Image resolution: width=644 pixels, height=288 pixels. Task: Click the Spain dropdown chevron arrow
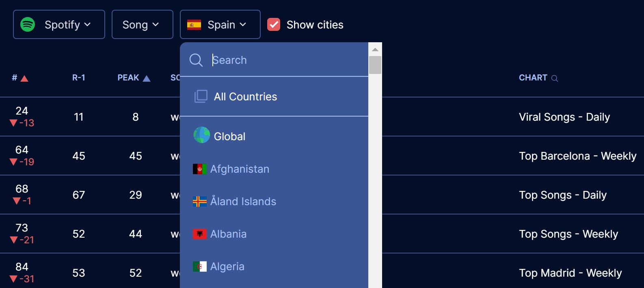pos(243,25)
